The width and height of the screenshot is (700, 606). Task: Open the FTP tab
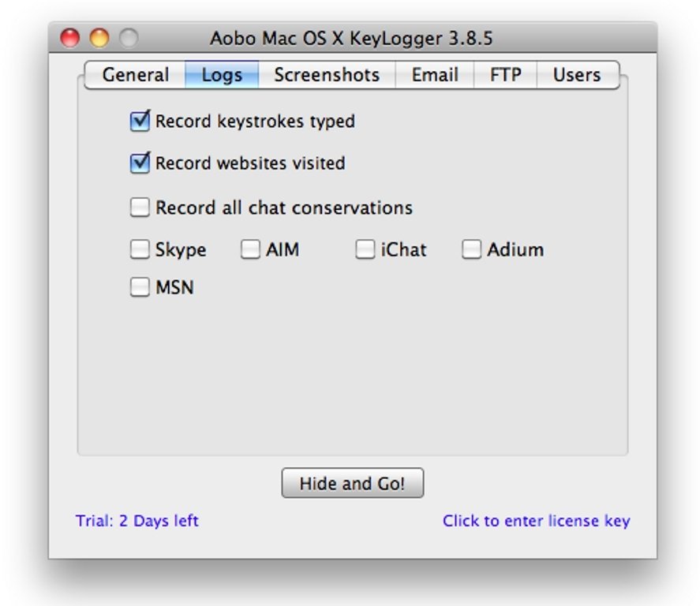[505, 75]
